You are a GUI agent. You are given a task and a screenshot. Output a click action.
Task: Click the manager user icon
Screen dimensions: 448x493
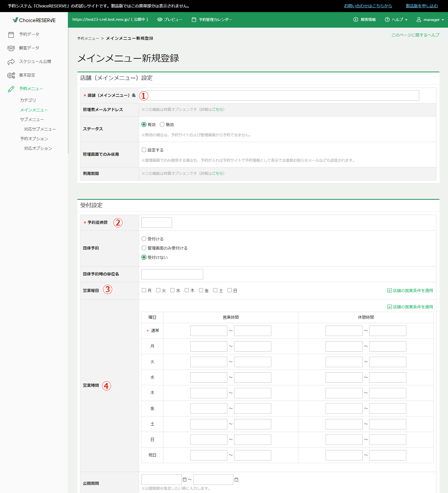[x=419, y=19]
